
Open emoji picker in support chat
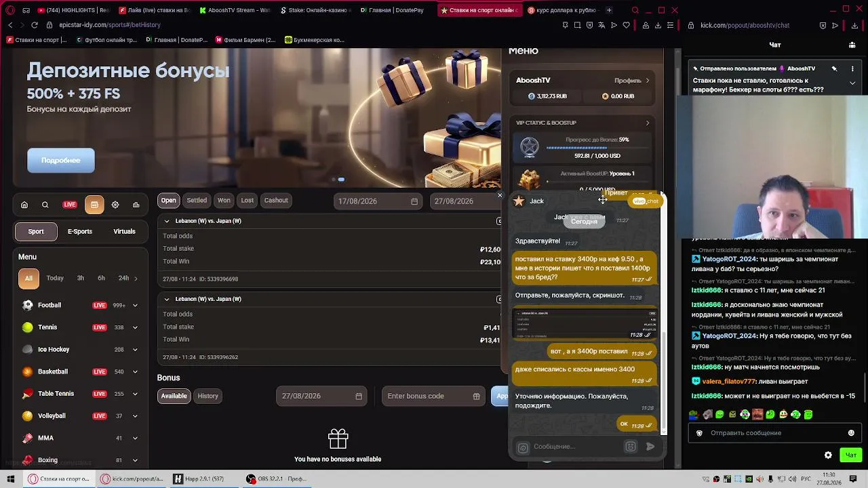[631, 446]
